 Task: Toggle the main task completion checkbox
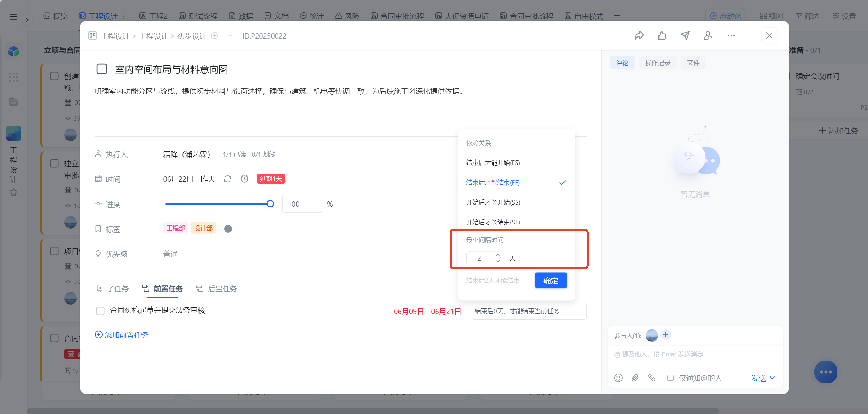pyautogui.click(x=102, y=69)
